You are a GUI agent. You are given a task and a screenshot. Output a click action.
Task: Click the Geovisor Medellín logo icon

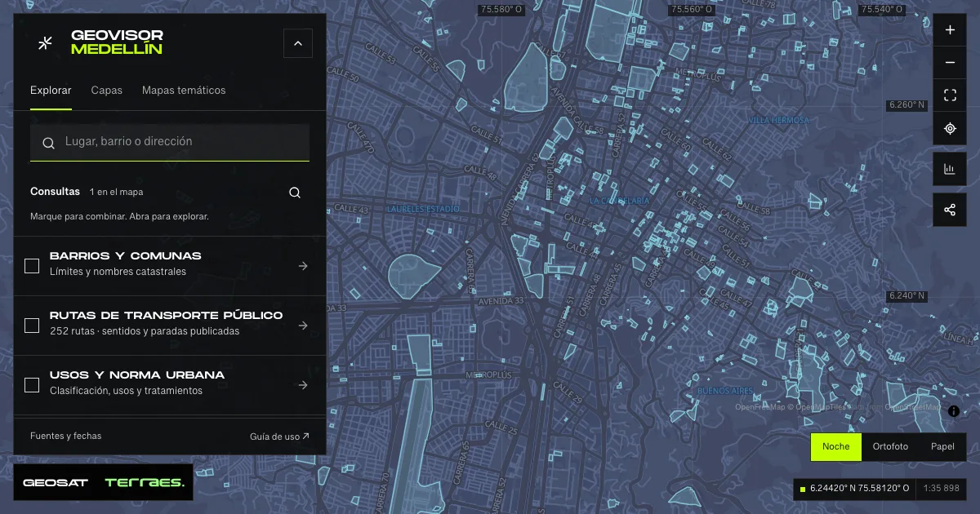tap(46, 42)
